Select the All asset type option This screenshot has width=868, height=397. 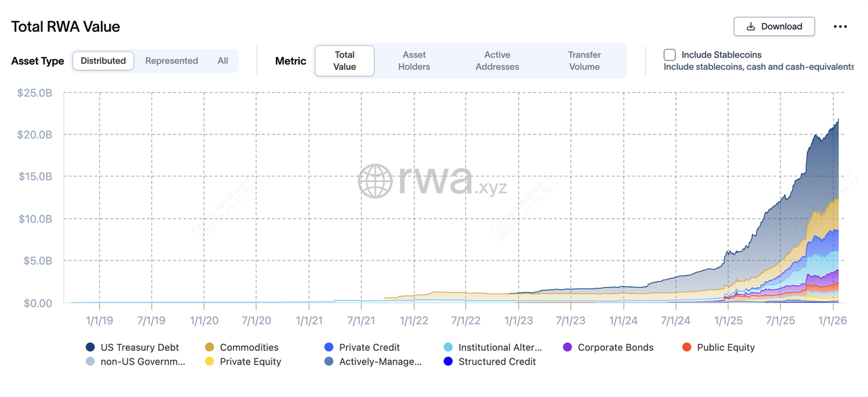coord(222,60)
